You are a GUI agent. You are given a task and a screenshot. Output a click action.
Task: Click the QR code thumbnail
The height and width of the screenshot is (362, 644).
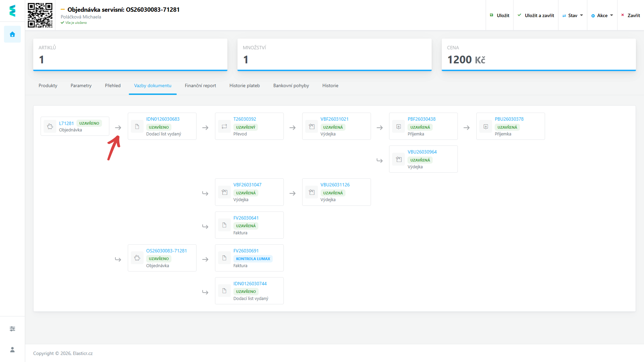[x=40, y=15]
